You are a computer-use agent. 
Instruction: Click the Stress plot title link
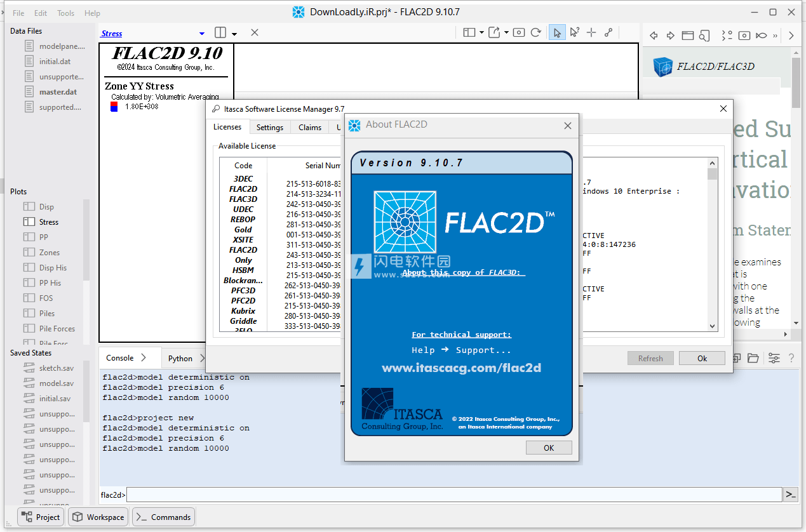(112, 34)
